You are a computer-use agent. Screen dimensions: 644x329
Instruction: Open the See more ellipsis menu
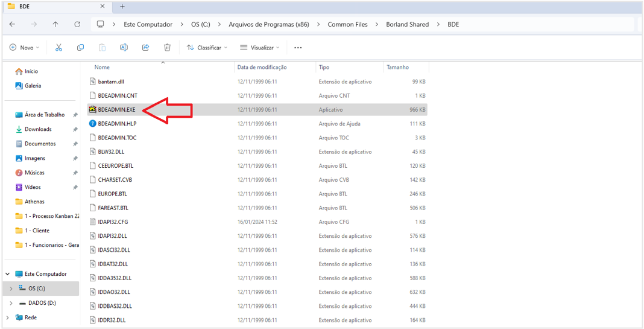coord(298,48)
